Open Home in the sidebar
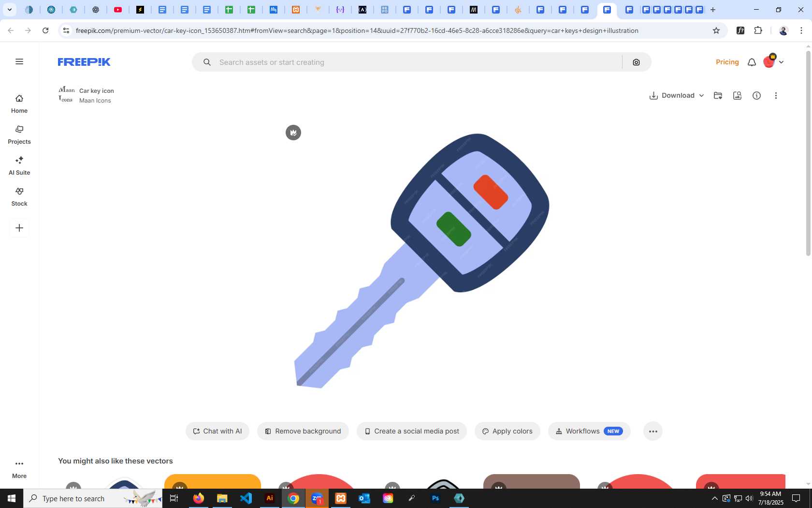812x508 pixels. [x=19, y=104]
